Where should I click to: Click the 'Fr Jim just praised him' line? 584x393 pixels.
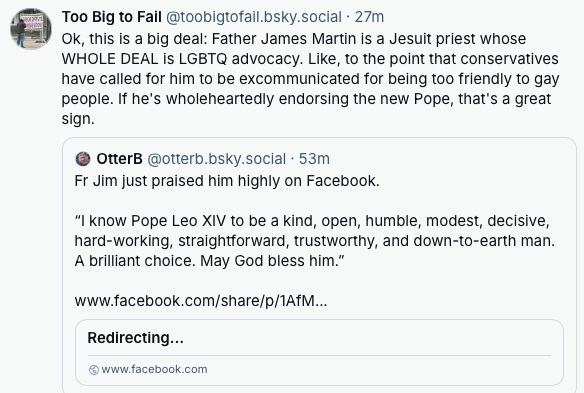point(227,181)
